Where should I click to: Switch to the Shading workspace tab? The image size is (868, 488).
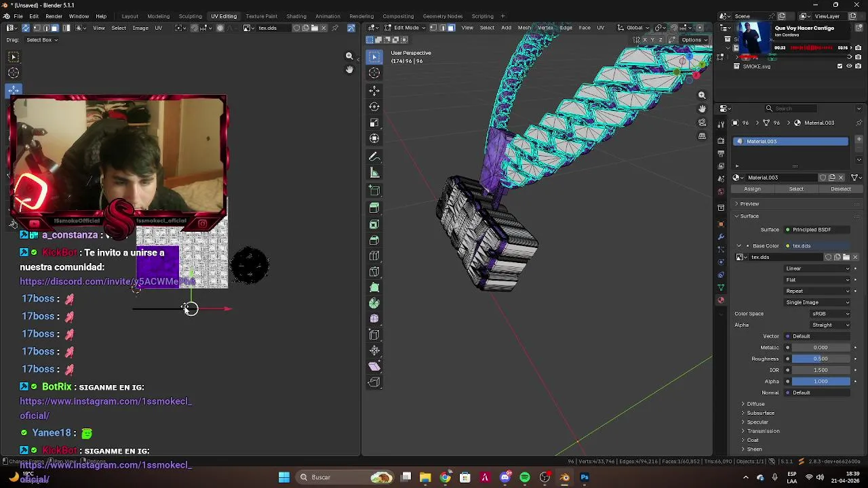pyautogui.click(x=296, y=16)
